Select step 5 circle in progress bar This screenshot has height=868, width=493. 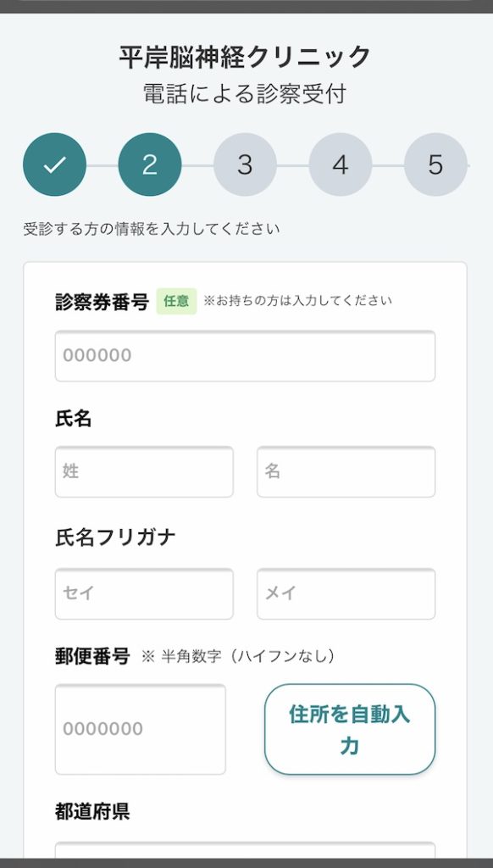[435, 164]
